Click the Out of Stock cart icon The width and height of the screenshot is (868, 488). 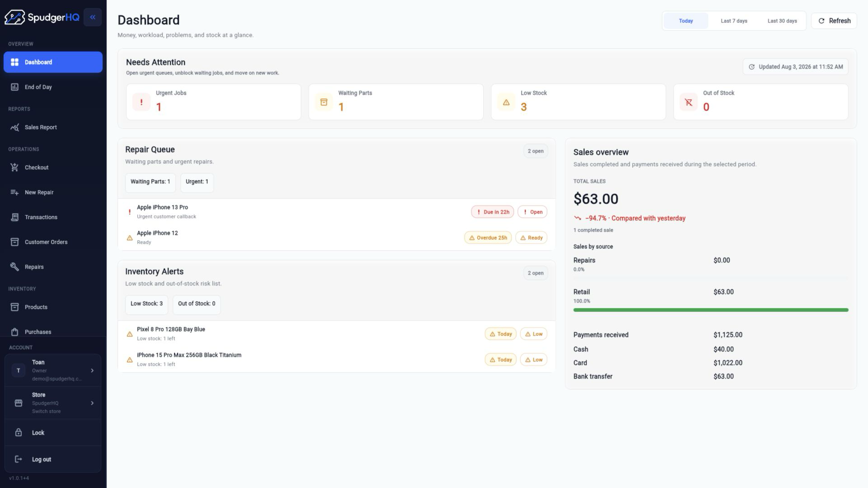pos(689,102)
